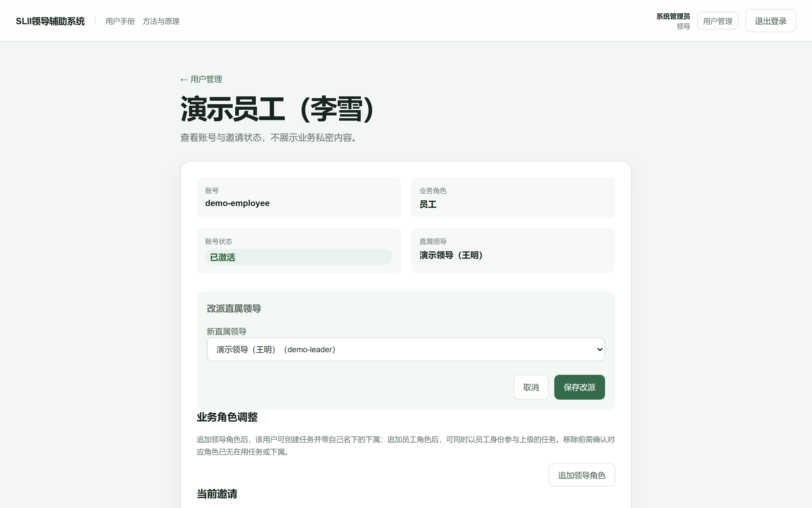812x508 pixels.
Task: Open the 用户手册 navigation link
Action: [120, 21]
